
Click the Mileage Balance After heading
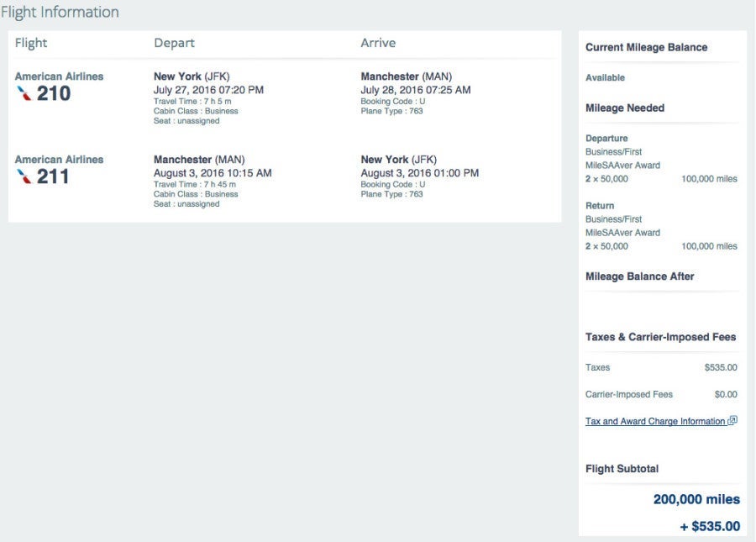pos(639,276)
